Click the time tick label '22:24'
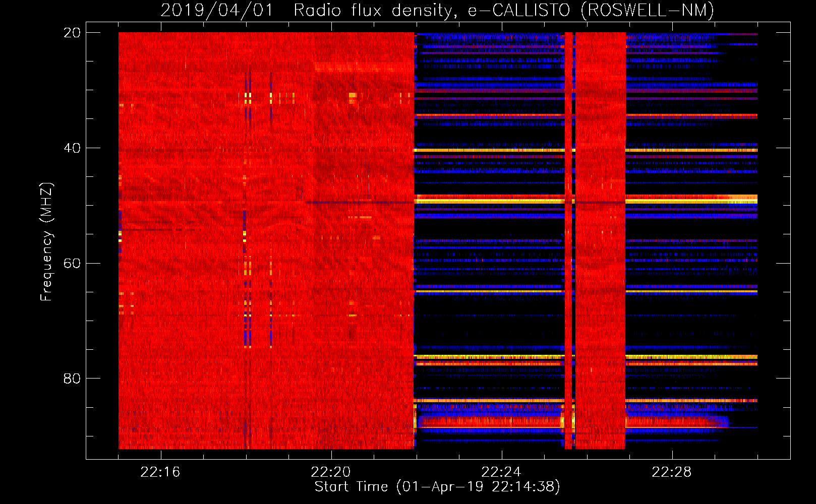The width and height of the screenshot is (816, 504). pos(501,472)
